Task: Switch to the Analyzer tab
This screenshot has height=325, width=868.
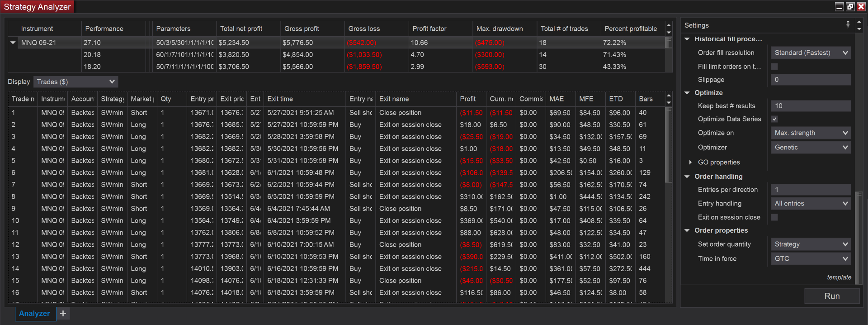Action: [x=34, y=313]
